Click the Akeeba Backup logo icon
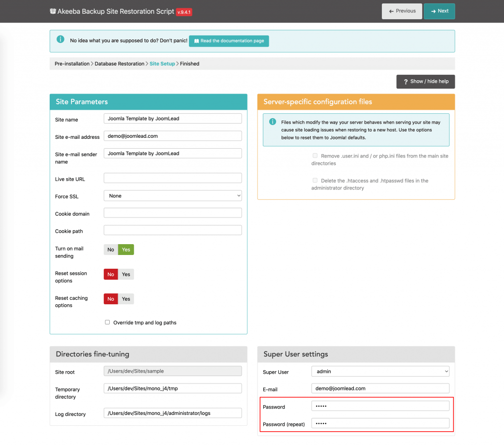This screenshot has height=445, width=504. (53, 11)
